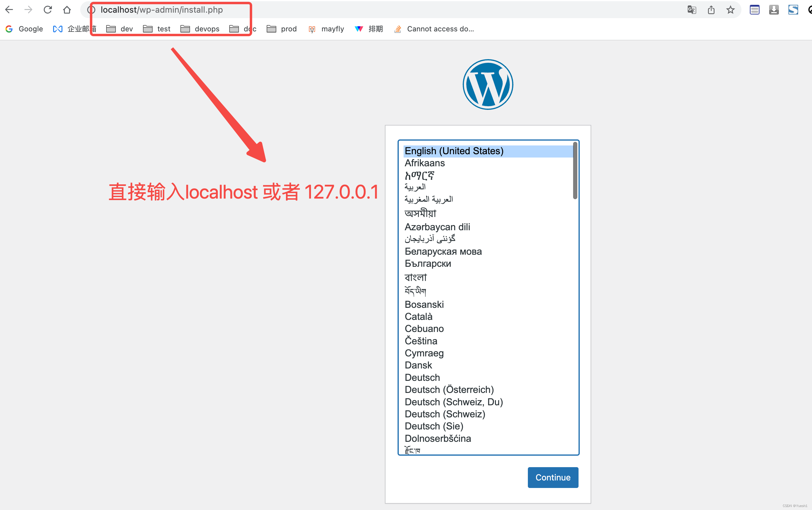Open the Google bookmark
The width and height of the screenshot is (812, 510).
24,29
